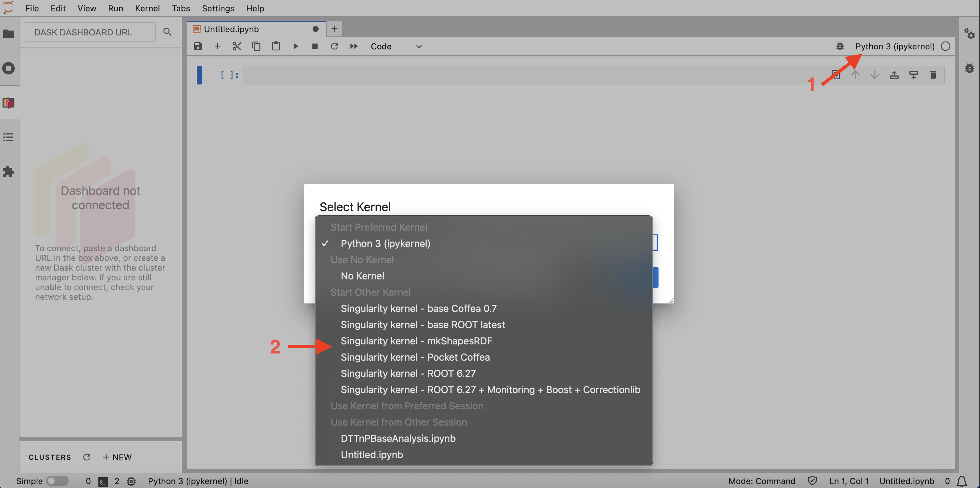Screen dimensions: 980x488
Task: Click Mode: Command in status bar
Action: click(x=762, y=481)
